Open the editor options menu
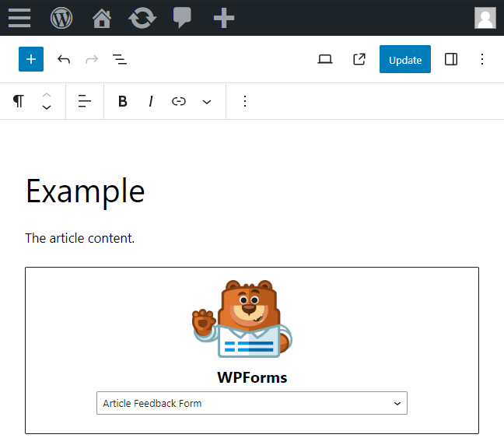 point(482,59)
